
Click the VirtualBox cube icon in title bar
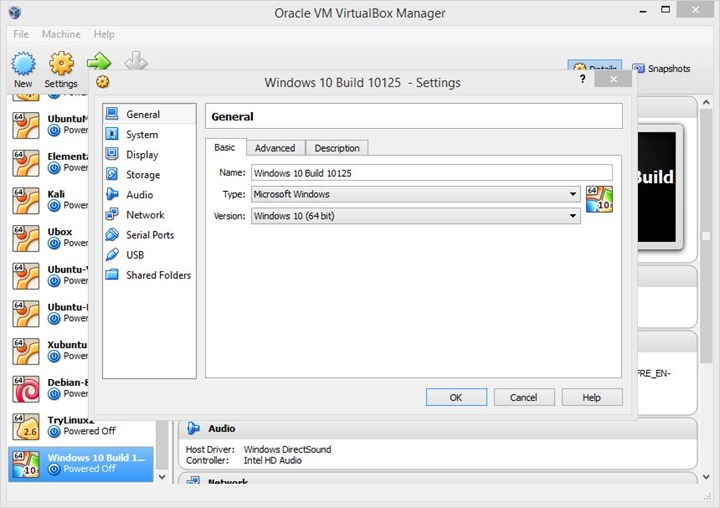click(x=15, y=12)
